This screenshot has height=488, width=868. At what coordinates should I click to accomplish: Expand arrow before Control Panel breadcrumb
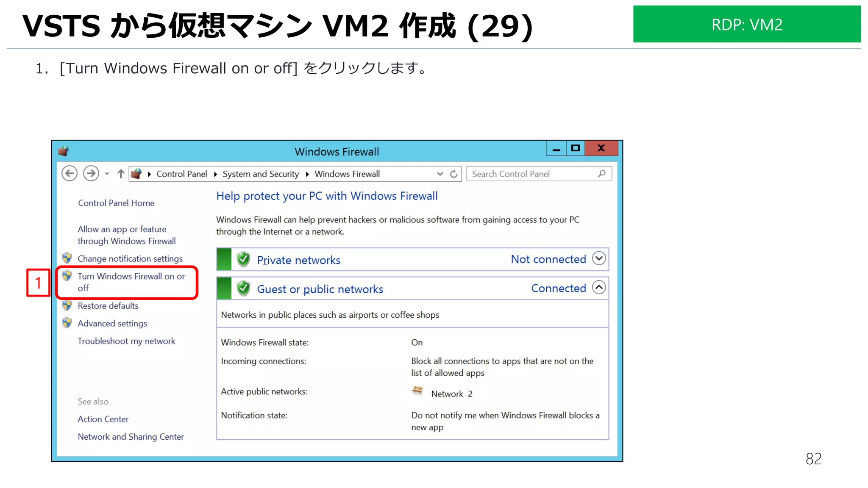point(149,174)
